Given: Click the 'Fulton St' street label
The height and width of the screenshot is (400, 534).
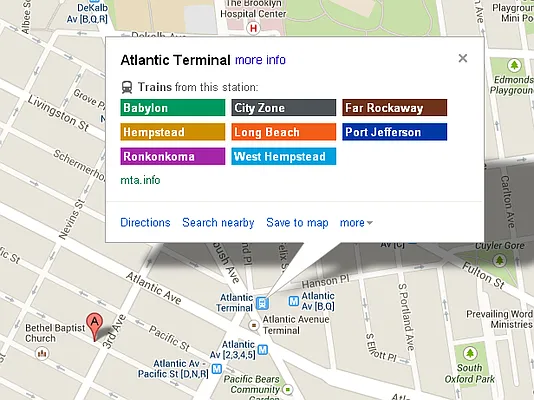Looking at the screenshot, I should coord(483,275).
